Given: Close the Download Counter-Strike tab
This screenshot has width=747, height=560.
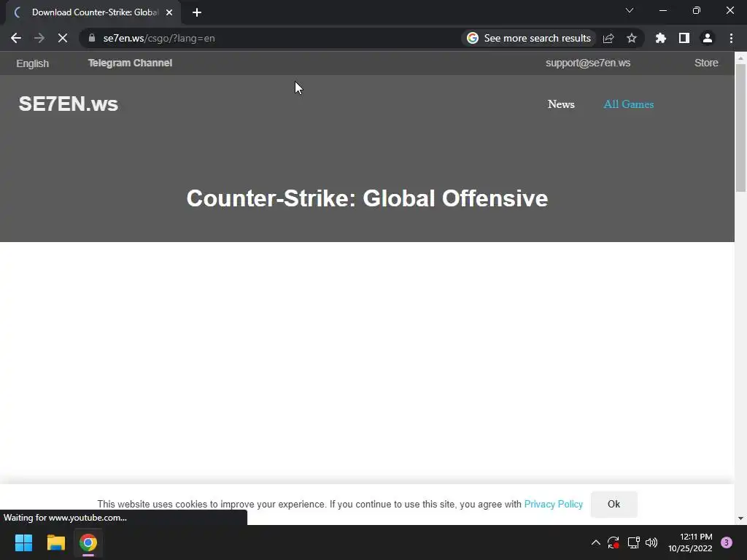Looking at the screenshot, I should (169, 12).
